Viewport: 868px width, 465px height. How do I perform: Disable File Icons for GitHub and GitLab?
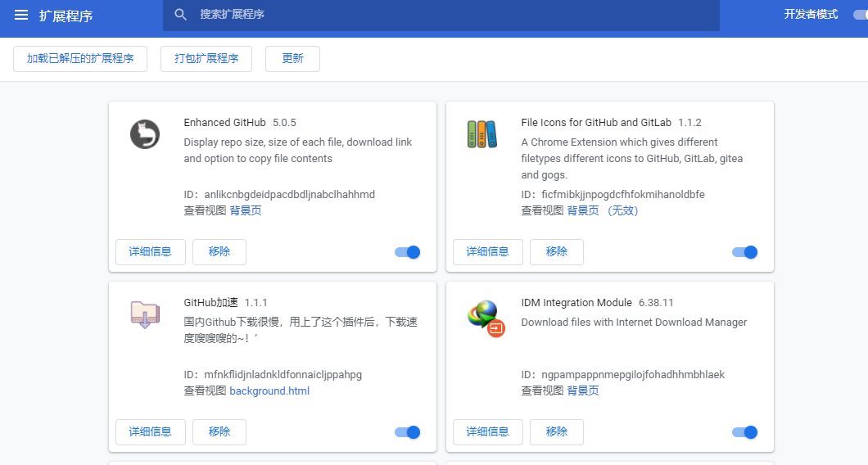(744, 252)
